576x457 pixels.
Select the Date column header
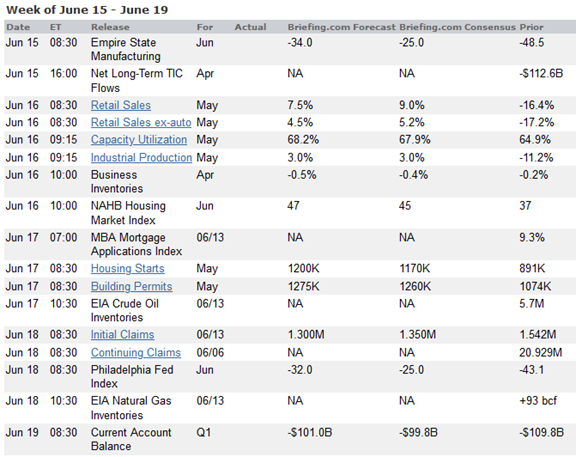point(18,27)
